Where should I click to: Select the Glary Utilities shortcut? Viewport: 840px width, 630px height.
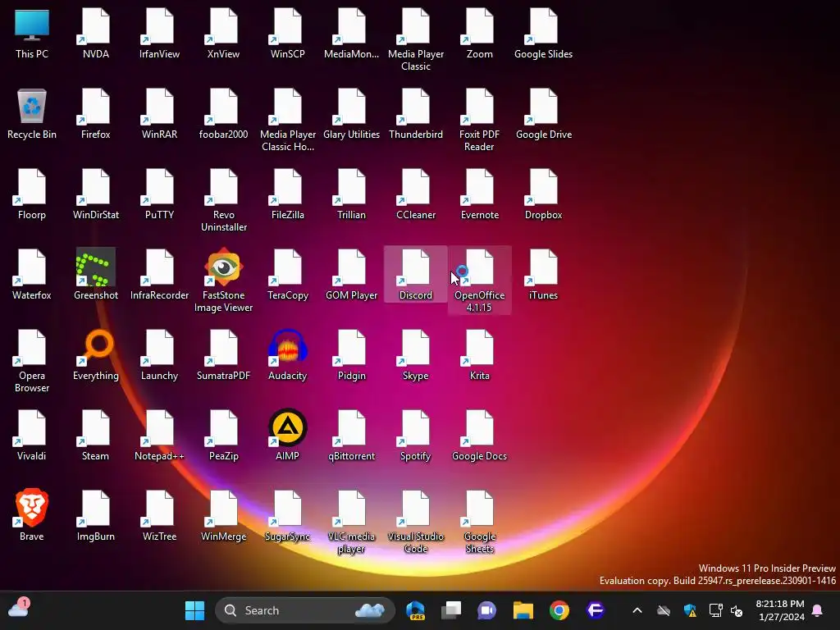(351, 114)
